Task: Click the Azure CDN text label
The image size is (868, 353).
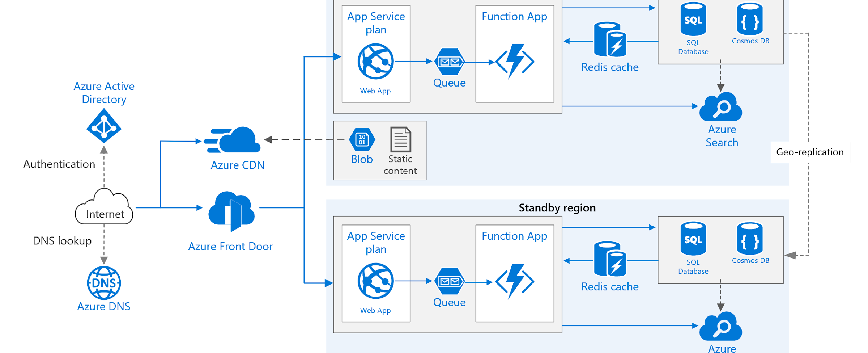Action: coord(238,165)
